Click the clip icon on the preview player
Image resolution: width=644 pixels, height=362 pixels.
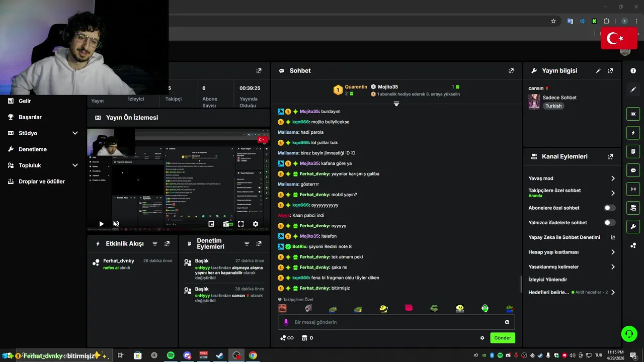(x=226, y=224)
